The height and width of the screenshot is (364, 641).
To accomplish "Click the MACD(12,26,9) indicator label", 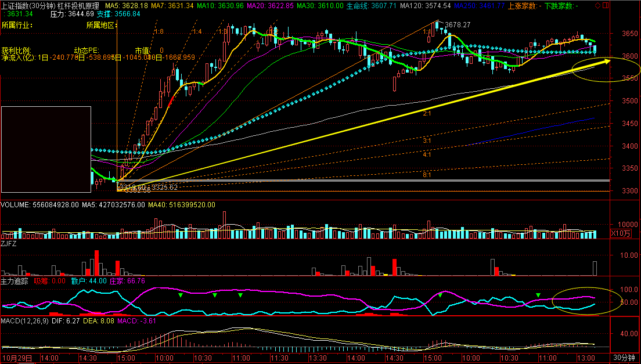I will 25,320.
